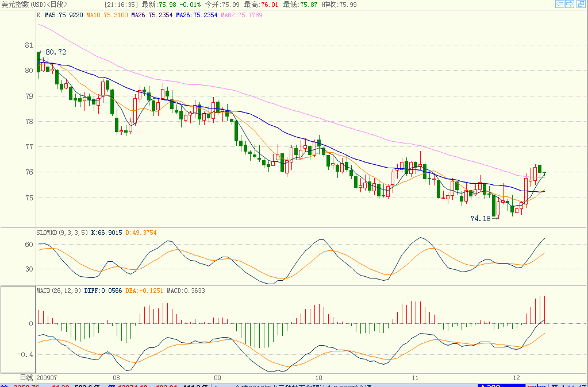588x387 pixels.
Task: Select the MA10:75.3100 indicator label
Action: click(x=107, y=16)
